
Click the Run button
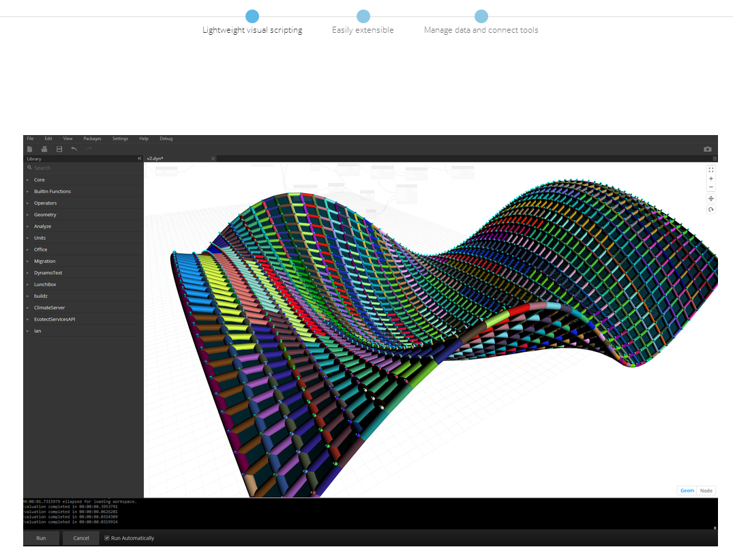[x=41, y=538]
